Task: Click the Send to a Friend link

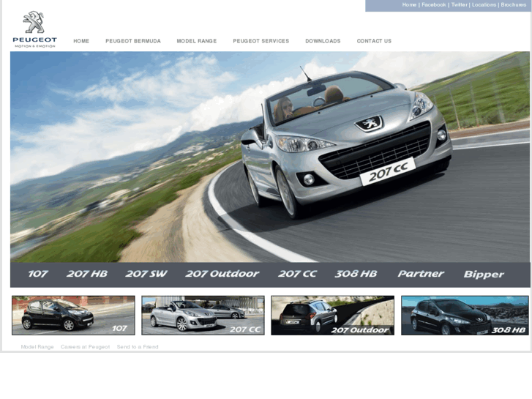Action: pos(138,347)
